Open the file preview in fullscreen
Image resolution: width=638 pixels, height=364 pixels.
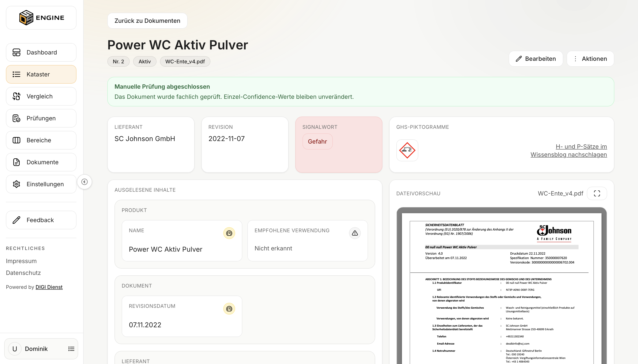click(597, 193)
